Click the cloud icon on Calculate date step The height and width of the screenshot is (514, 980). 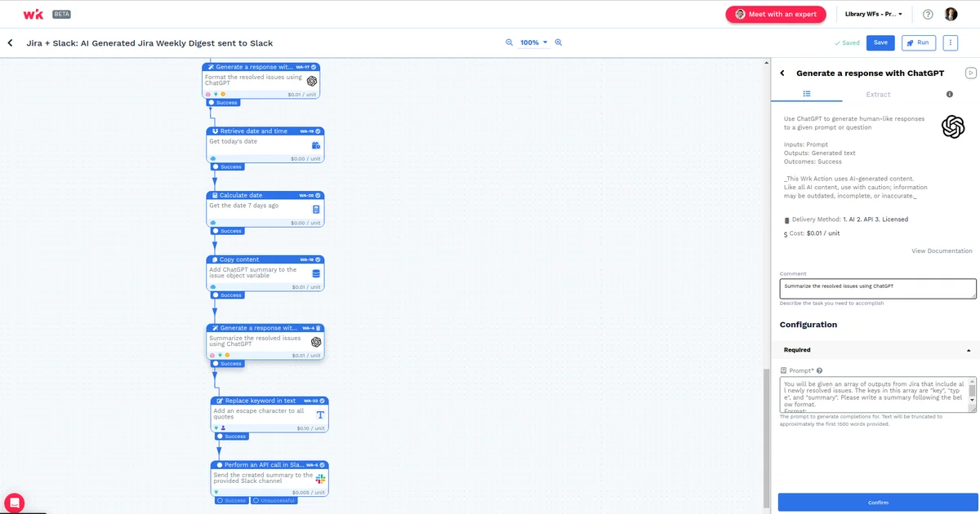213,223
